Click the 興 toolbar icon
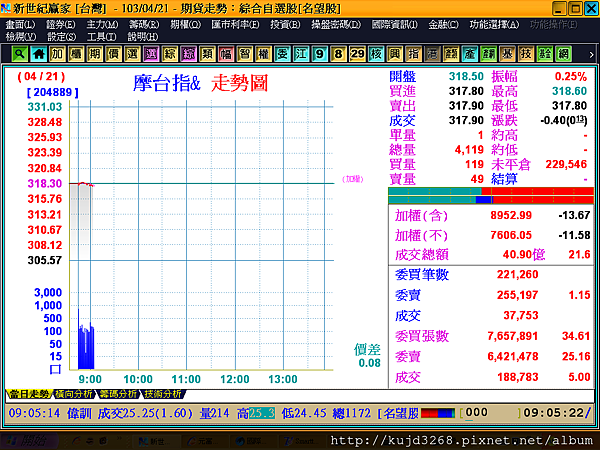Viewport: 600px width, 450px height. click(395, 54)
